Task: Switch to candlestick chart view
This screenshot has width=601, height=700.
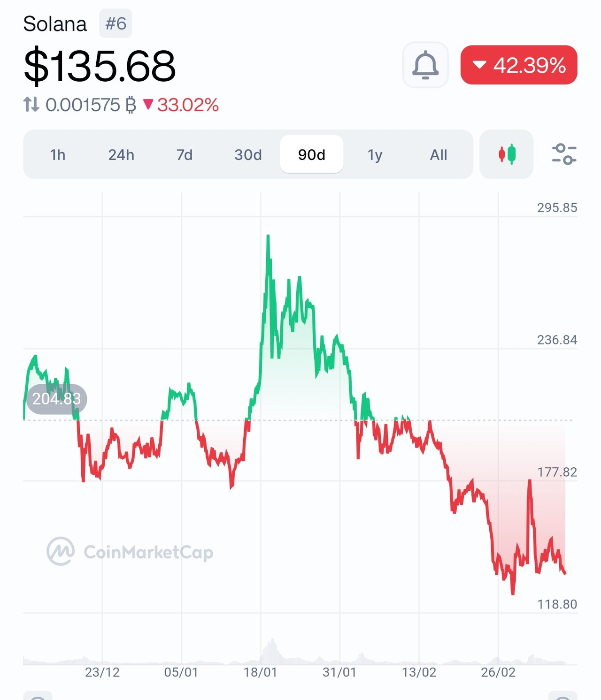Action: (x=507, y=154)
